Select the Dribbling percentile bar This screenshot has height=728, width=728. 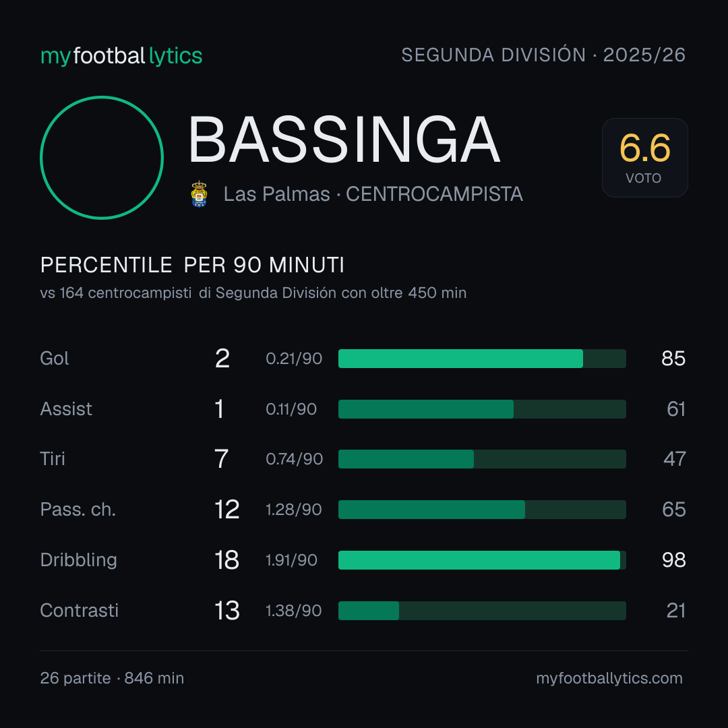482,560
